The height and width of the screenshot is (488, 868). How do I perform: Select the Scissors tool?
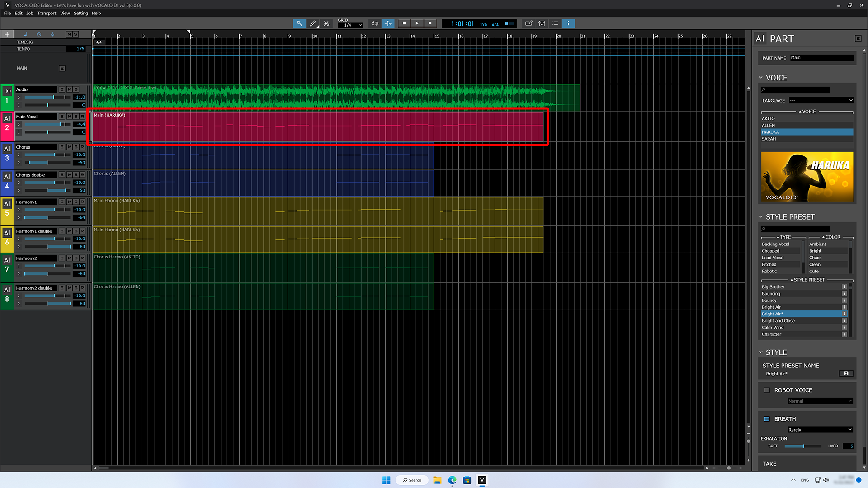pos(326,23)
